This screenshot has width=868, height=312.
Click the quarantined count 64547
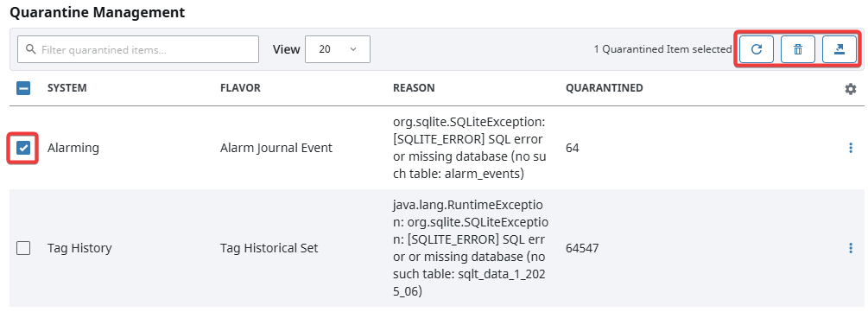tap(582, 248)
